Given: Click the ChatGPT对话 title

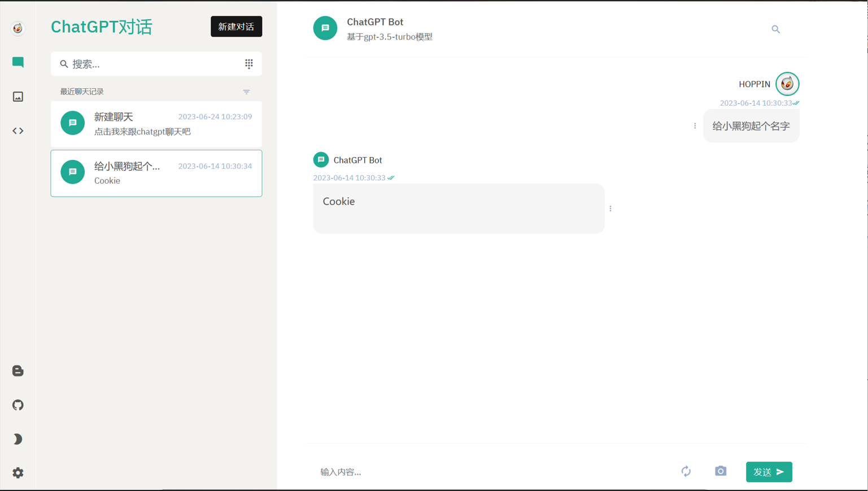Looking at the screenshot, I should 102,27.
